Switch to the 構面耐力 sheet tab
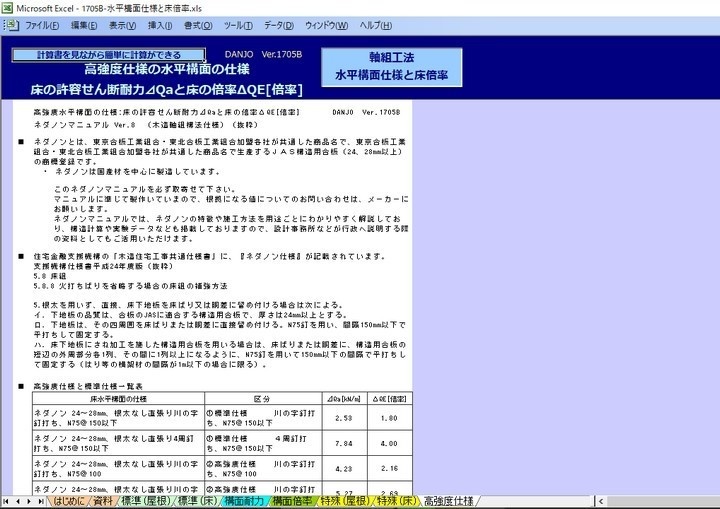This screenshot has height=509, width=720. click(x=244, y=501)
